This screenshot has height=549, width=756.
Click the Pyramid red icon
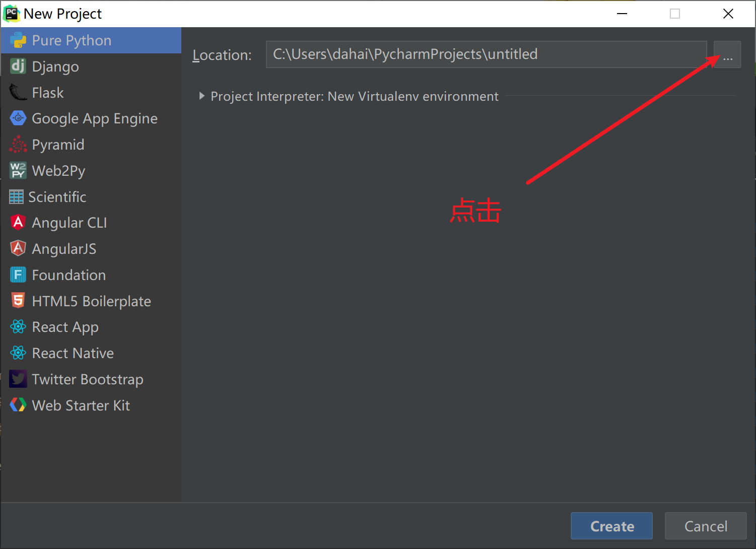(18, 145)
